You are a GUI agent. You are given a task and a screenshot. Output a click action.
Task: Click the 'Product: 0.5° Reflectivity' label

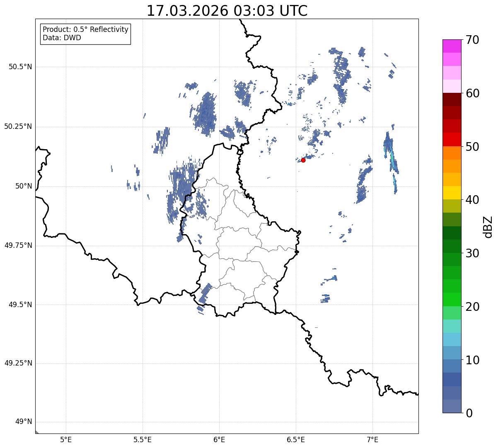point(85,29)
